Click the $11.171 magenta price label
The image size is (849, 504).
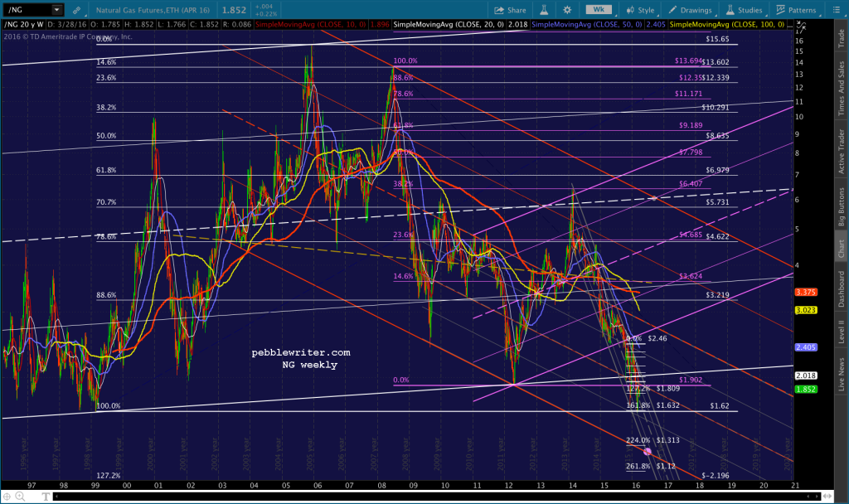688,94
